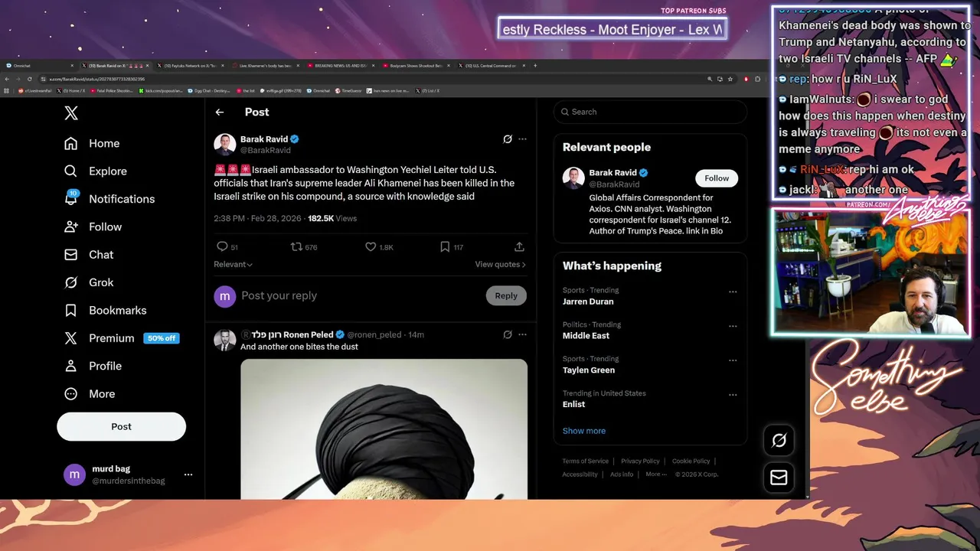Open View quotes link

click(500, 264)
